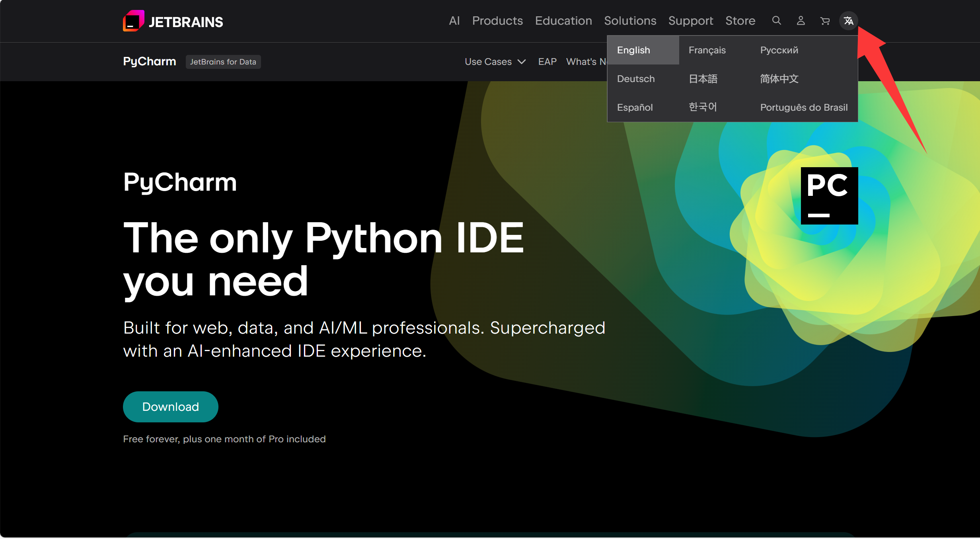
Task: Select Français language option
Action: pyautogui.click(x=707, y=50)
